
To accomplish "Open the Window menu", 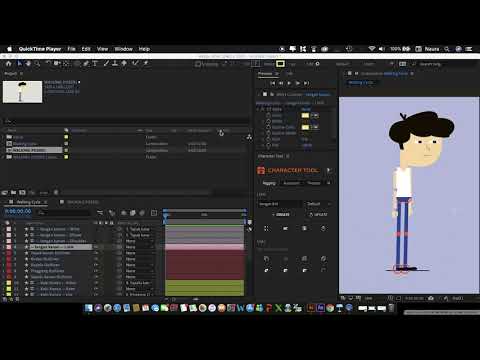I will [x=123, y=49].
